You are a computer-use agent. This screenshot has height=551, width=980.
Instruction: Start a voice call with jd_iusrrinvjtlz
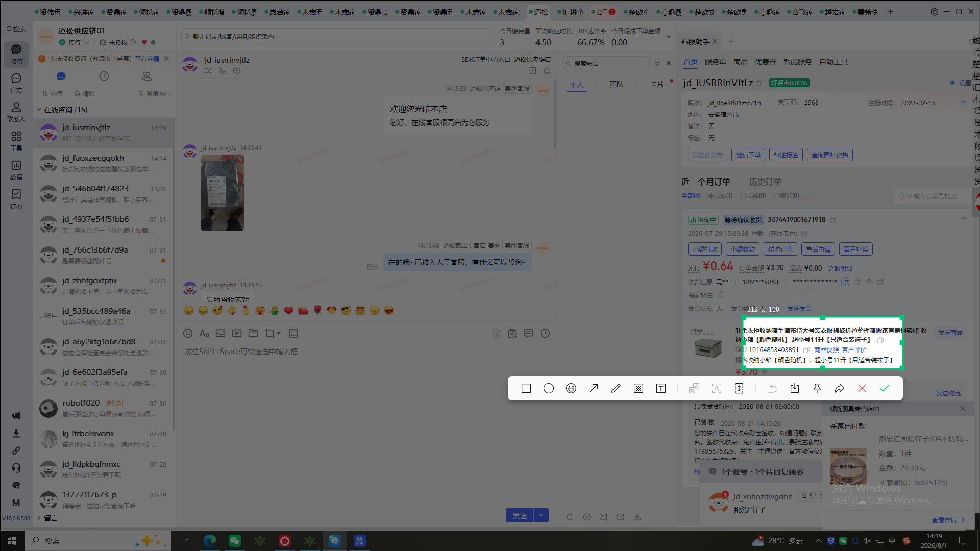[x=223, y=71]
